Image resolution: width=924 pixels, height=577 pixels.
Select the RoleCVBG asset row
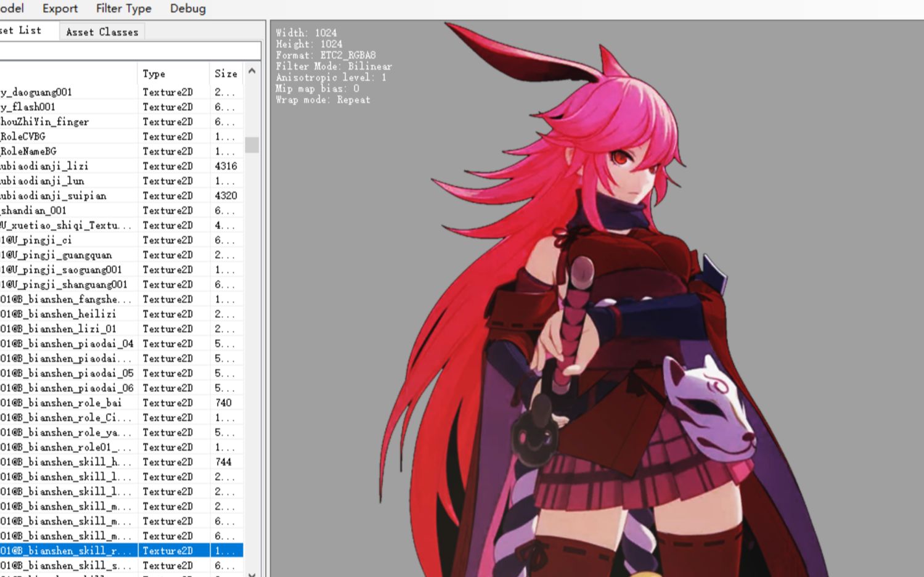[121, 136]
